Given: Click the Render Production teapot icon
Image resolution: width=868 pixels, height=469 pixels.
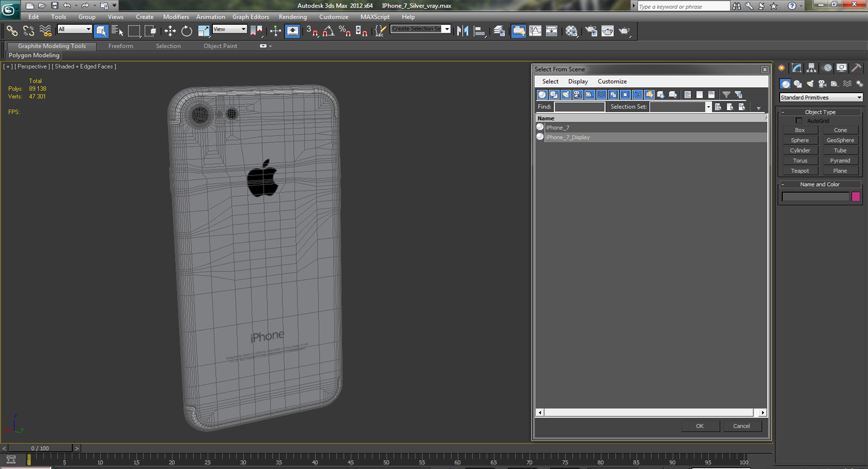Looking at the screenshot, I should [625, 31].
